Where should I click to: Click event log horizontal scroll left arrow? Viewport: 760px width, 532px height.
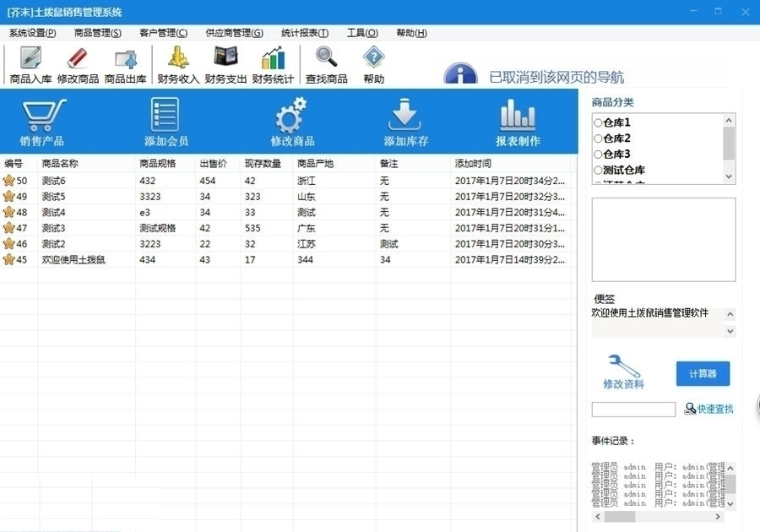pyautogui.click(x=598, y=517)
